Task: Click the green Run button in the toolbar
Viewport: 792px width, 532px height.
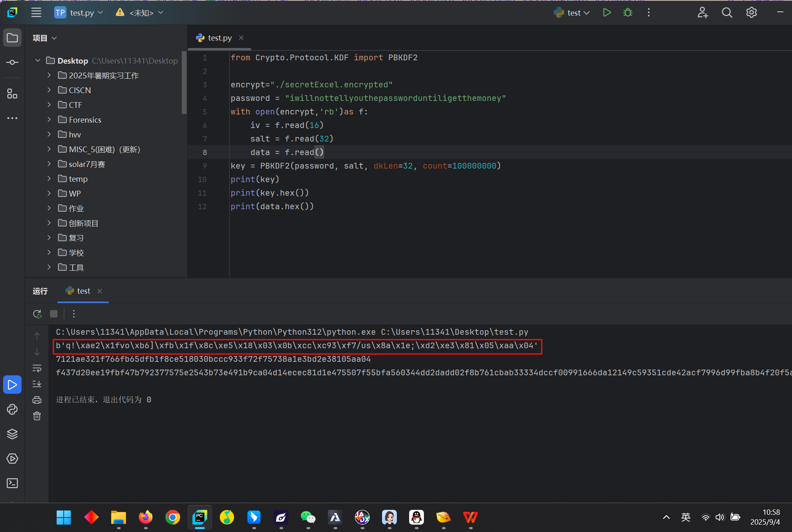Action: 607,13
